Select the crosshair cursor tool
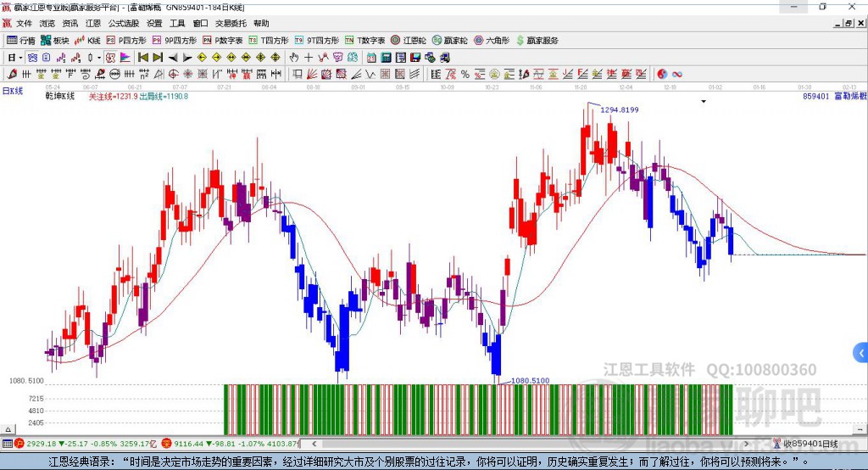Viewport: 868px width, 470px height. click(309, 58)
